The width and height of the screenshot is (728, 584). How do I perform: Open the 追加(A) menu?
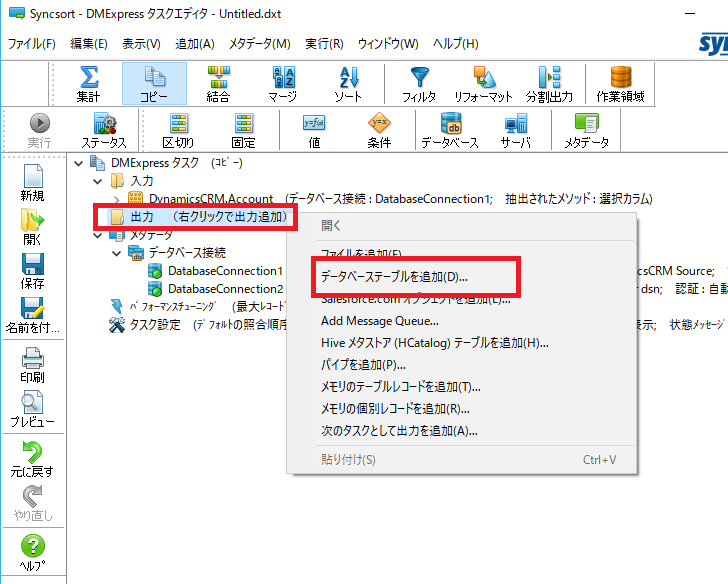[195, 44]
